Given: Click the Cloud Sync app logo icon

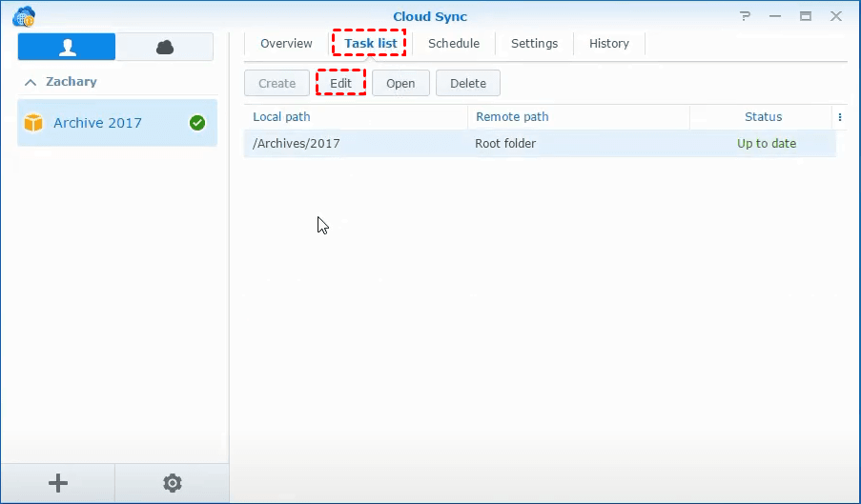Looking at the screenshot, I should click(23, 16).
